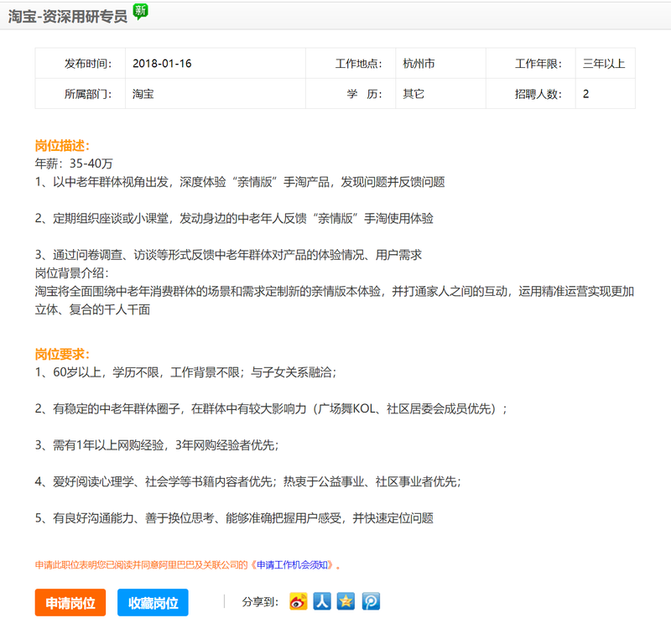Share via the blue Renren icon
Viewport: 671px width, 644px height.
click(322, 601)
